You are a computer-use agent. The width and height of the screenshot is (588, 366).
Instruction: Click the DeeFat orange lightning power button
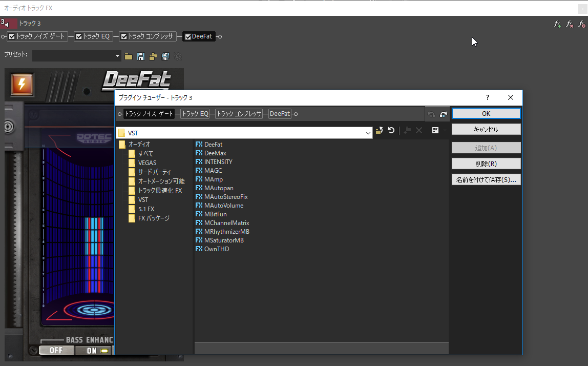(x=22, y=85)
